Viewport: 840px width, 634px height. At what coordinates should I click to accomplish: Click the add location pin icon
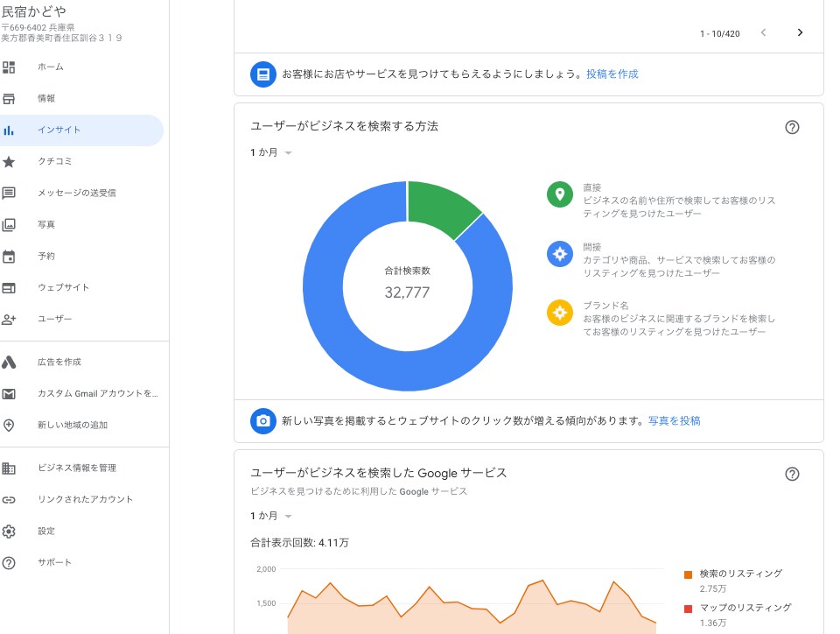9,426
